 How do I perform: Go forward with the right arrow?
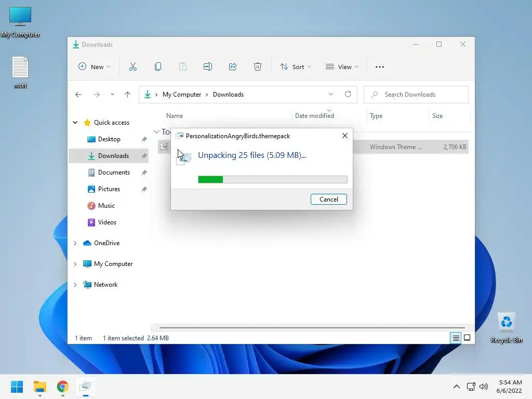(x=97, y=95)
